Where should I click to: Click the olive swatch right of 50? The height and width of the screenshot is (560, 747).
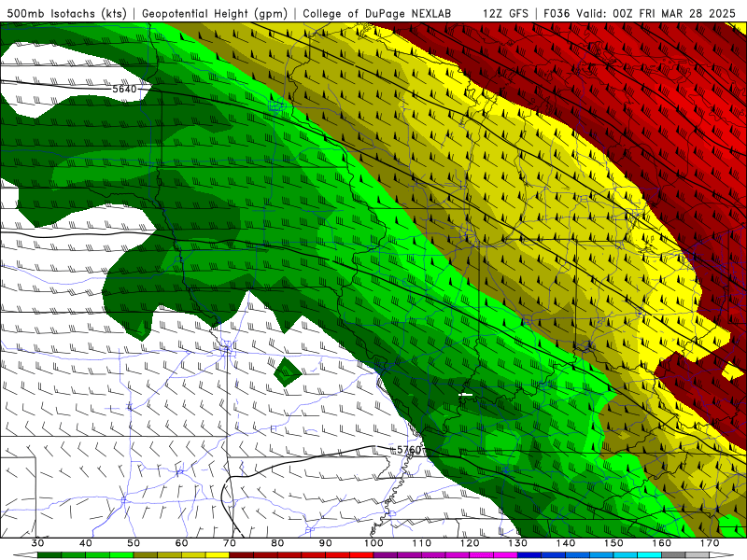(146, 555)
